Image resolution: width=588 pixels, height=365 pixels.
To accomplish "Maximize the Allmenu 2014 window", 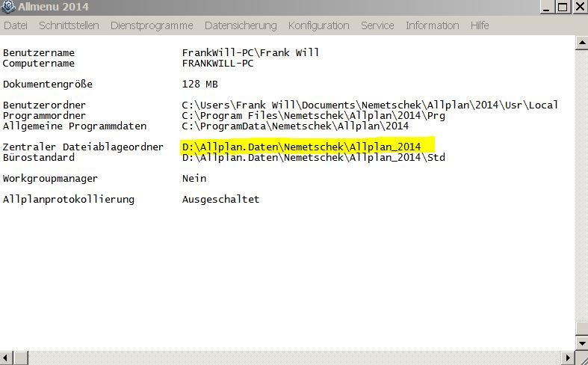I will 563,7.
